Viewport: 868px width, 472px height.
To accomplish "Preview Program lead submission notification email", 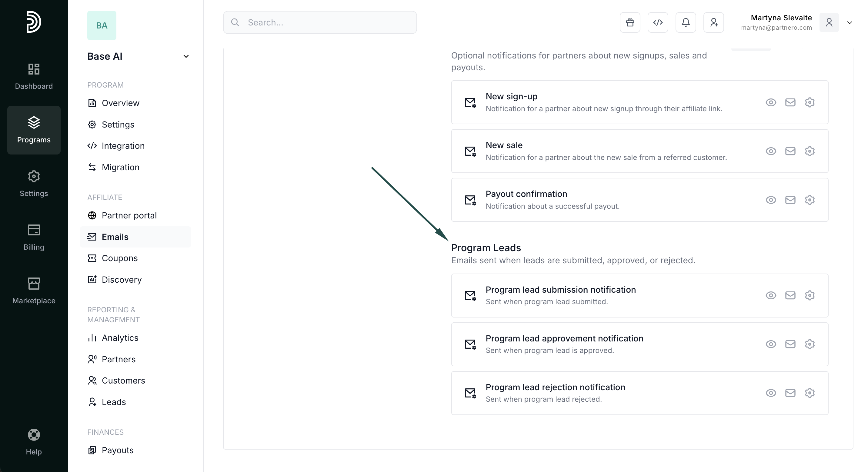I will pyautogui.click(x=771, y=295).
